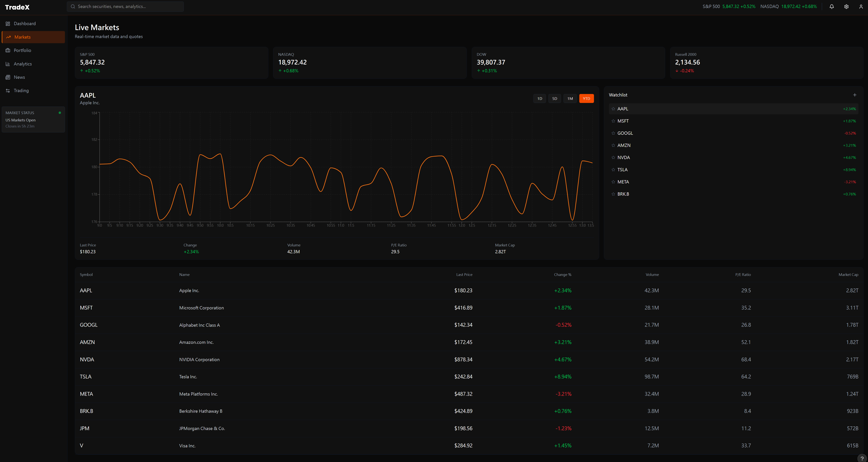The image size is (868, 462).
Task: Click the green market status indicator dot
Action: click(60, 112)
